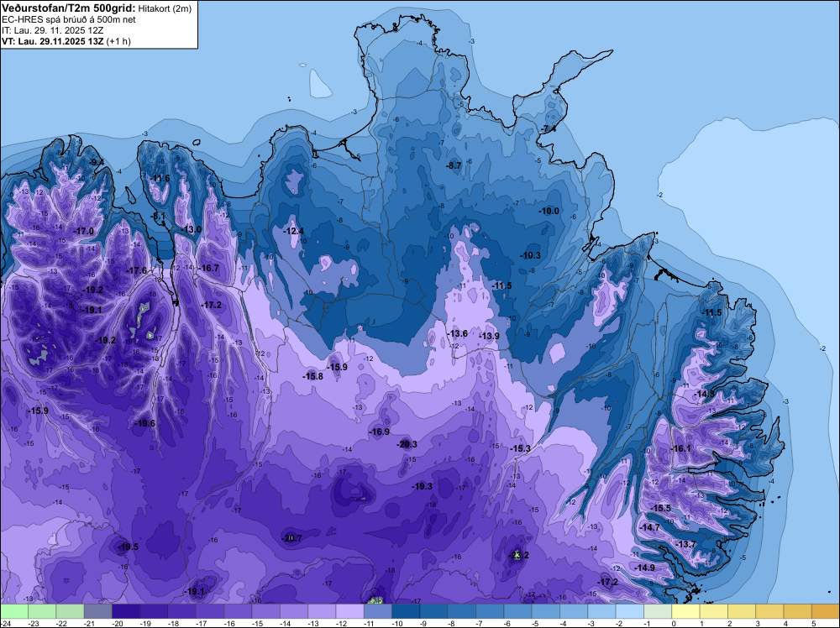Viewport: 840px width, 628px height.
Task: Click the -13.0 temperature label
Action: point(191,229)
